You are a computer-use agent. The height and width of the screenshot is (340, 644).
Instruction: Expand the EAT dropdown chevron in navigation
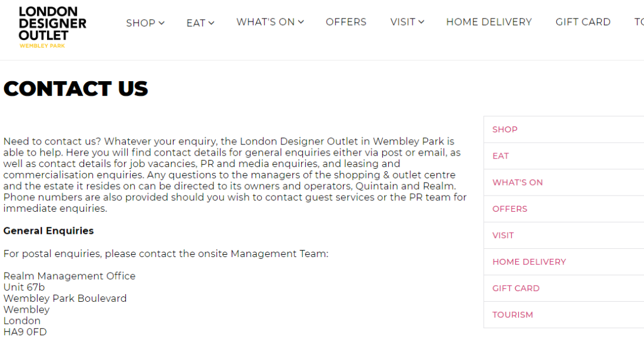pos(211,23)
